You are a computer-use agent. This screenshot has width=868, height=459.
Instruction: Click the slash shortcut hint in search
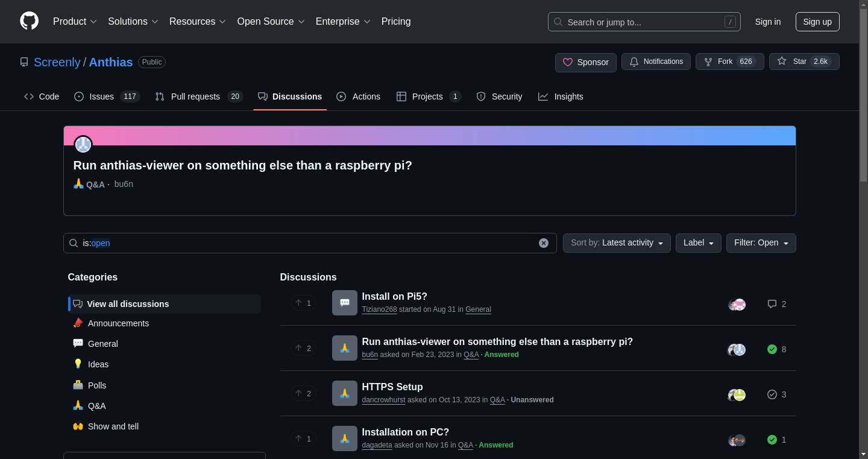(x=730, y=22)
